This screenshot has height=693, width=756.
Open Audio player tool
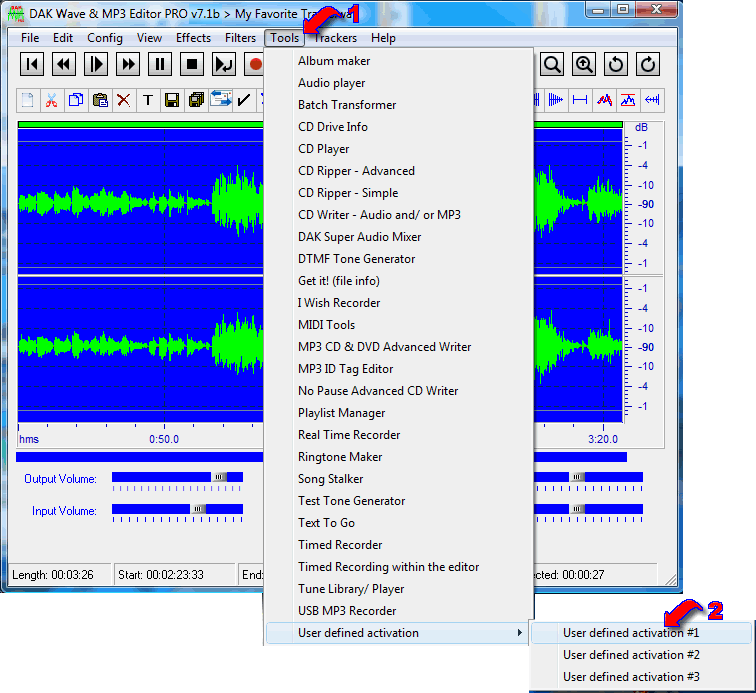coord(400,83)
